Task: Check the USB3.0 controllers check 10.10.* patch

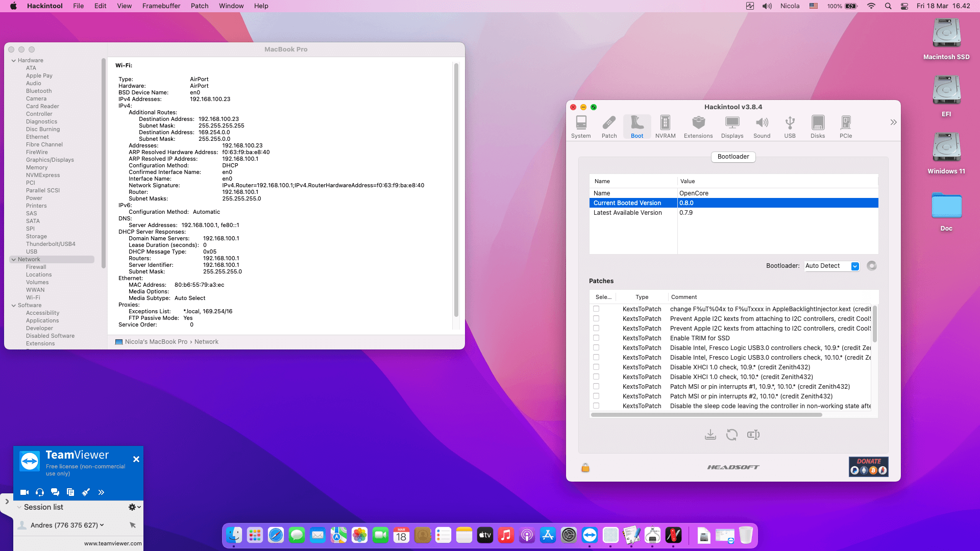Action: point(596,358)
